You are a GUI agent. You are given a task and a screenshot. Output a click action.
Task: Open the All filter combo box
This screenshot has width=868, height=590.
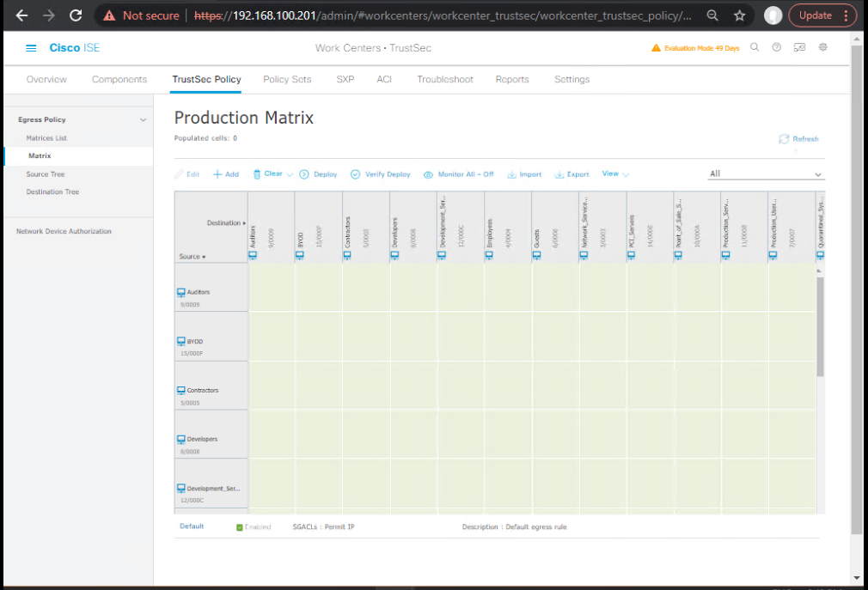pos(766,173)
